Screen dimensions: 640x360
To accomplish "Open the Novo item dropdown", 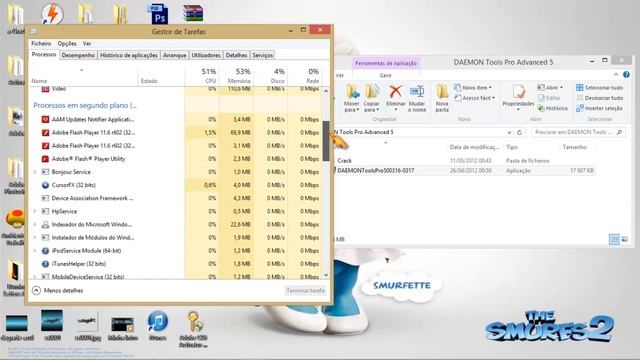I will point(473,88).
